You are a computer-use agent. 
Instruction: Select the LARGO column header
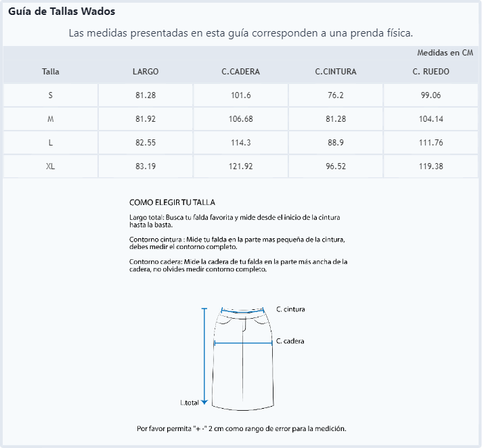pyautogui.click(x=146, y=72)
